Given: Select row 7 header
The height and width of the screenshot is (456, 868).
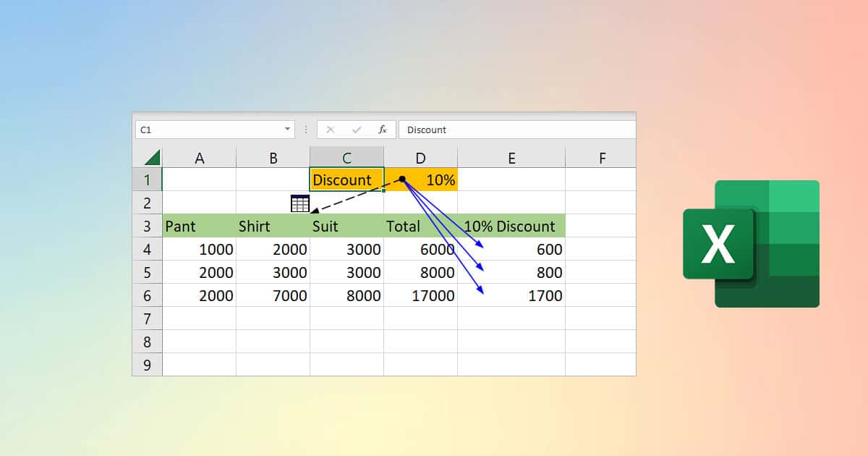Looking at the screenshot, I should [x=148, y=318].
